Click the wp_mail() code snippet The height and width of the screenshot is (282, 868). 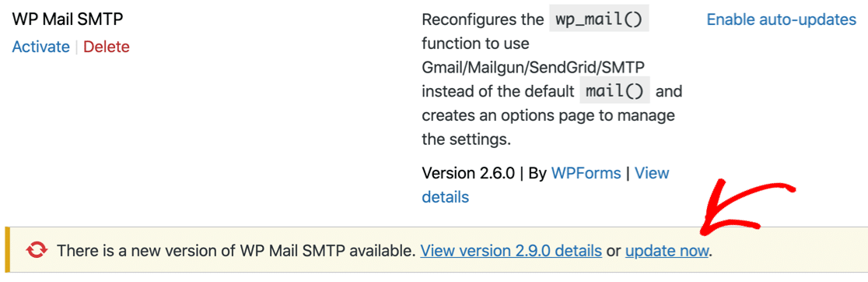(599, 20)
